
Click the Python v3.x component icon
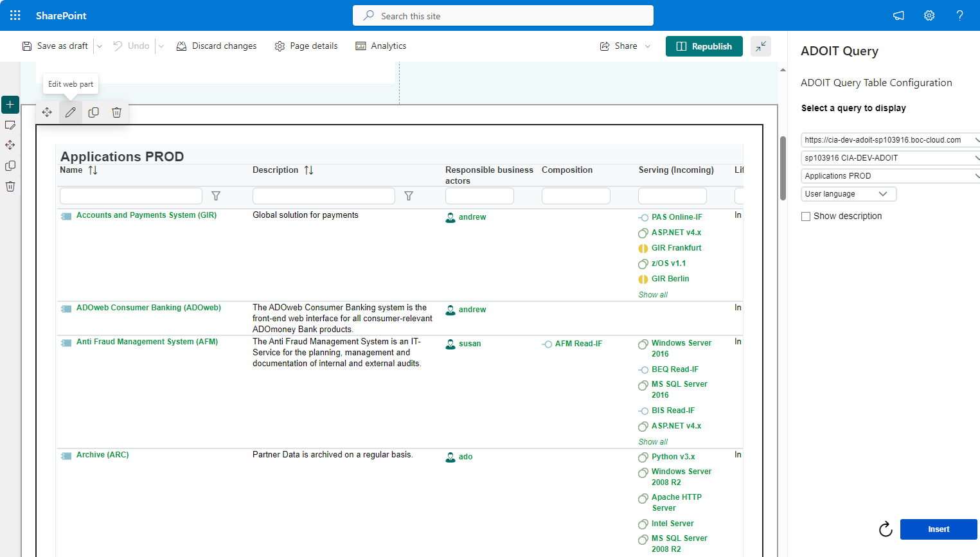643,457
